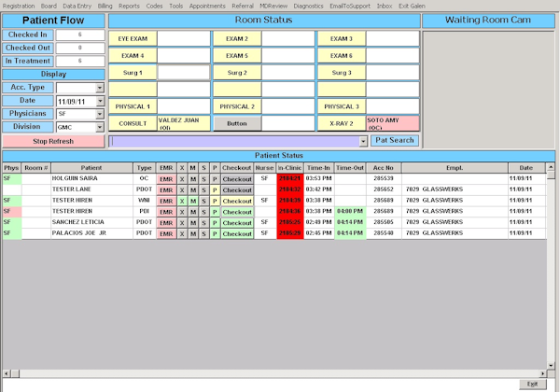The height and width of the screenshot is (392, 560).
Task: Click the Stop Refresh button
Action: [x=53, y=141]
